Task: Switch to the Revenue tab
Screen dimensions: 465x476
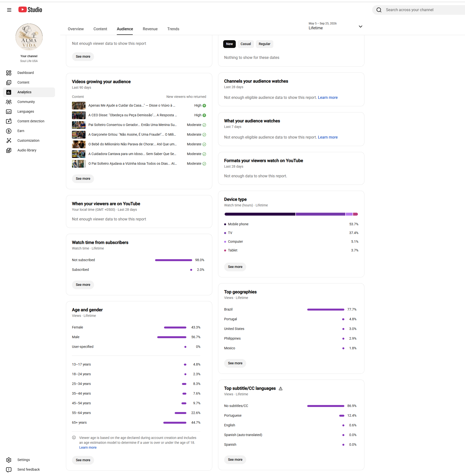Action: coord(150,29)
